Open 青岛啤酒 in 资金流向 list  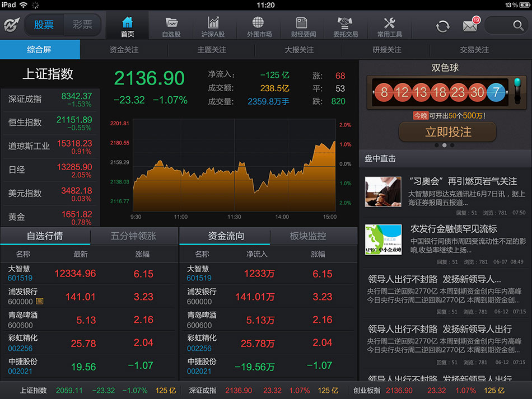pyautogui.click(x=268, y=320)
